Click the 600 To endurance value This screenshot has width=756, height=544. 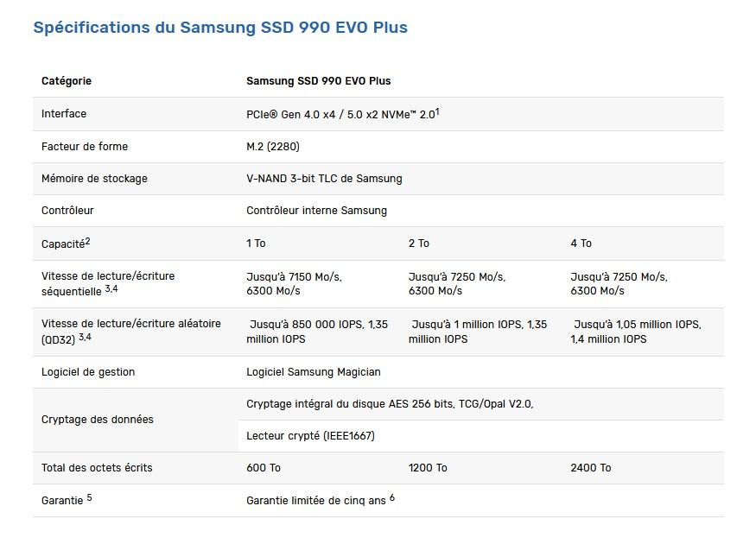264,468
